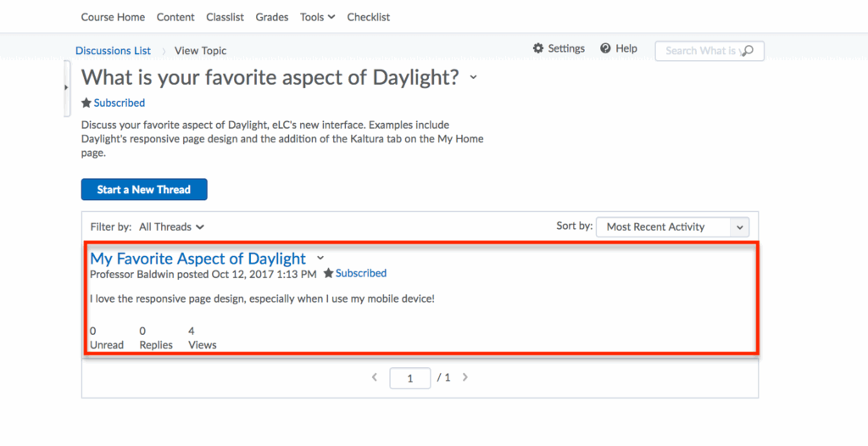Click the search magnifier icon

[747, 51]
